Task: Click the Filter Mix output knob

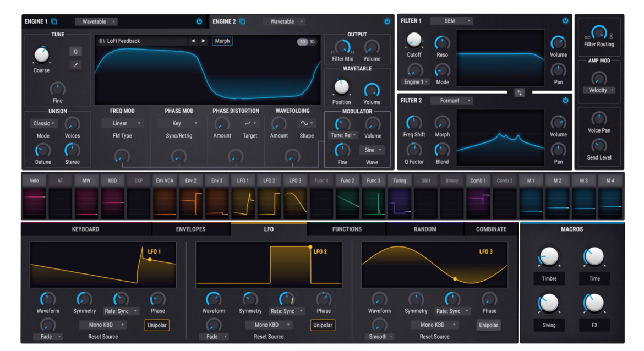Action: pyautogui.click(x=342, y=48)
